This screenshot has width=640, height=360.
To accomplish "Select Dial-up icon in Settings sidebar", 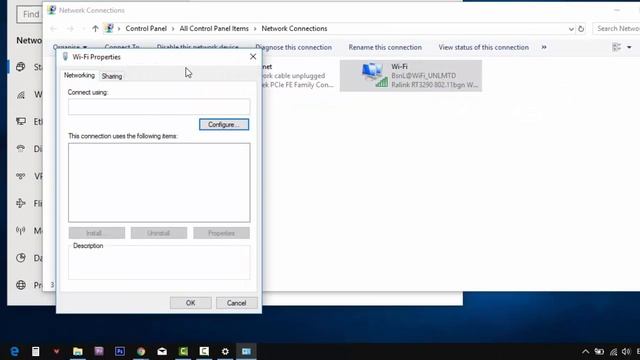I will (21, 149).
